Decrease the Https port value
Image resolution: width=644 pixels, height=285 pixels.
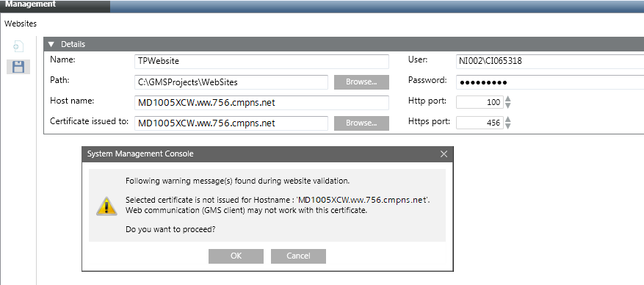click(507, 126)
